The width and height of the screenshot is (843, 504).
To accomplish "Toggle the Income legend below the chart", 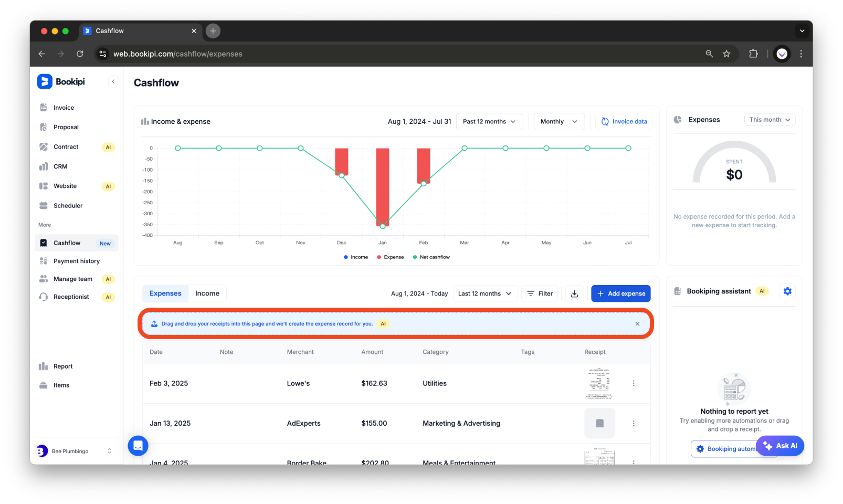I will [356, 257].
